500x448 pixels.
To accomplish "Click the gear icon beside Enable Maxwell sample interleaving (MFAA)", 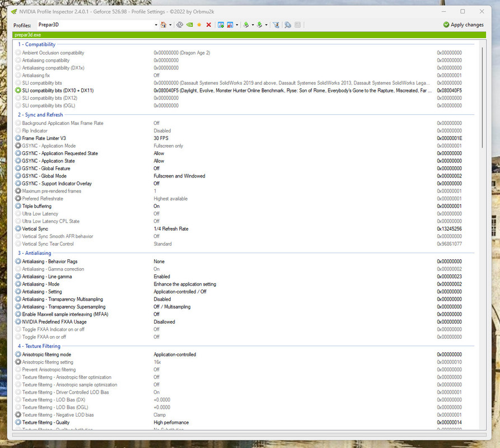I will coord(18,314).
